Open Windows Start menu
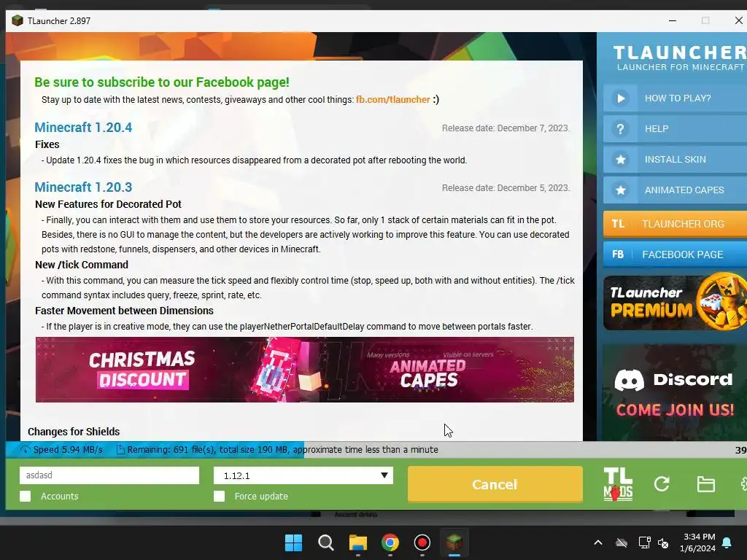The height and width of the screenshot is (560, 747). tap(293, 542)
